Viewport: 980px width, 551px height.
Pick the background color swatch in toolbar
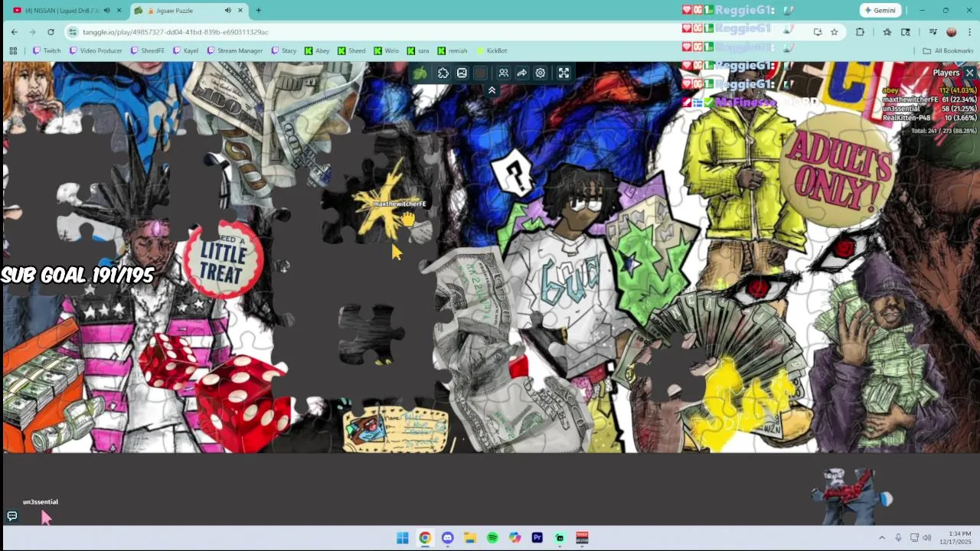coord(480,73)
